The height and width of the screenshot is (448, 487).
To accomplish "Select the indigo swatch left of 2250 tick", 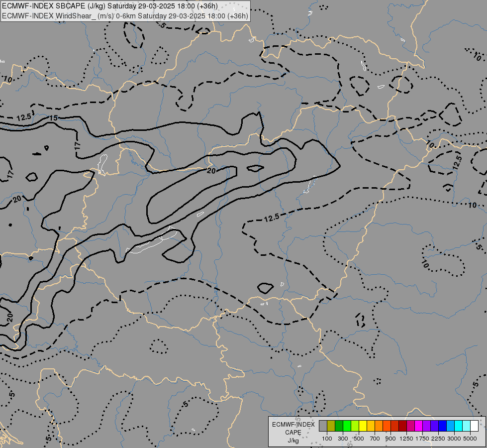I will (x=434, y=426).
